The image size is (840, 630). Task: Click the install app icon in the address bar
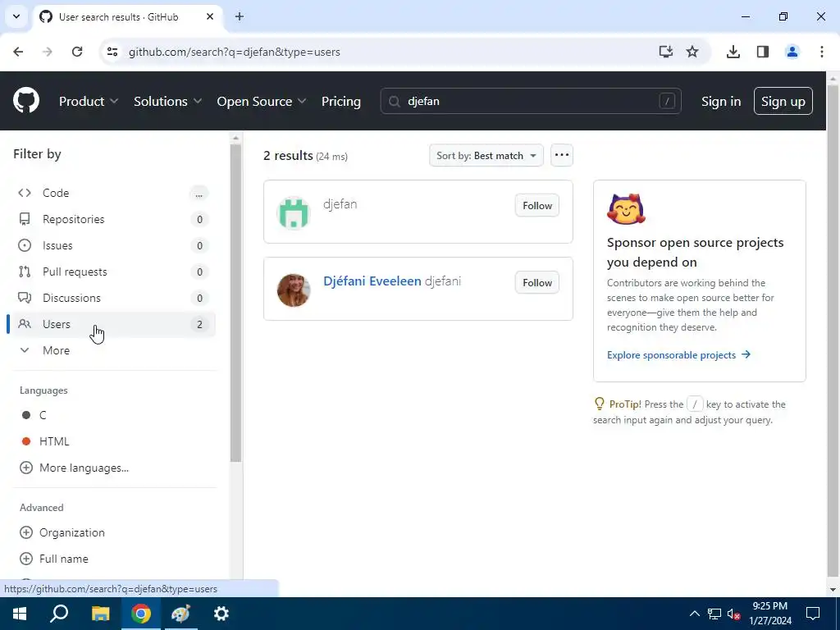pos(665,52)
